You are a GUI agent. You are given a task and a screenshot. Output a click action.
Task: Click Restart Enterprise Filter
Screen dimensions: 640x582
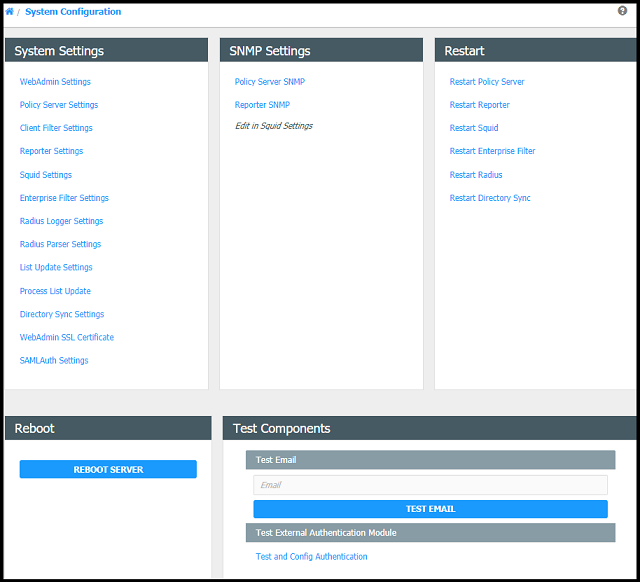pos(492,151)
